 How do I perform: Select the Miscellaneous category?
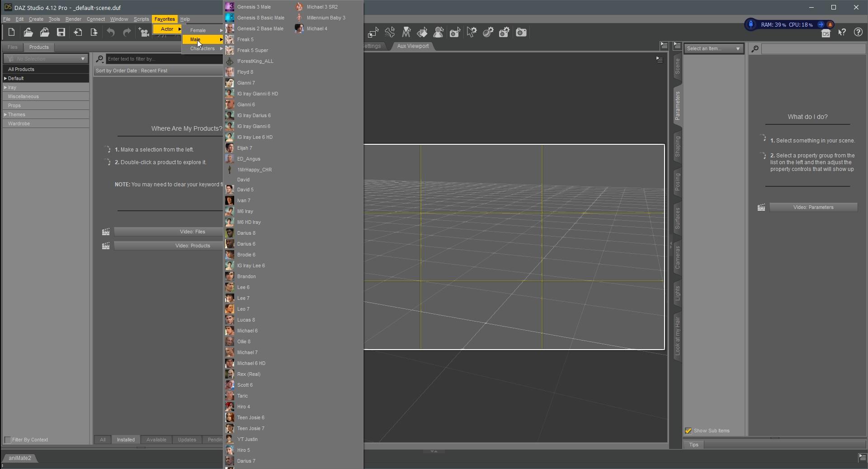[46, 96]
